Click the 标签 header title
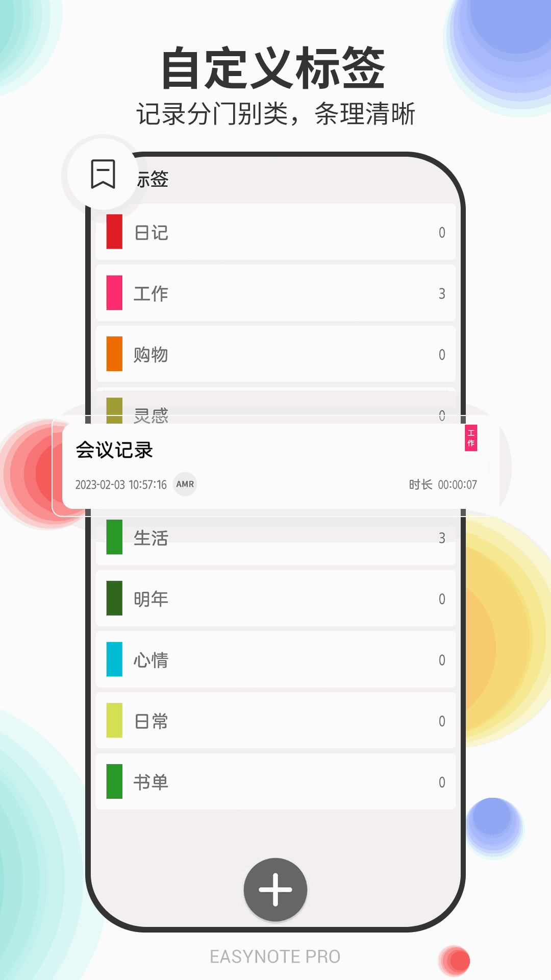 [152, 179]
